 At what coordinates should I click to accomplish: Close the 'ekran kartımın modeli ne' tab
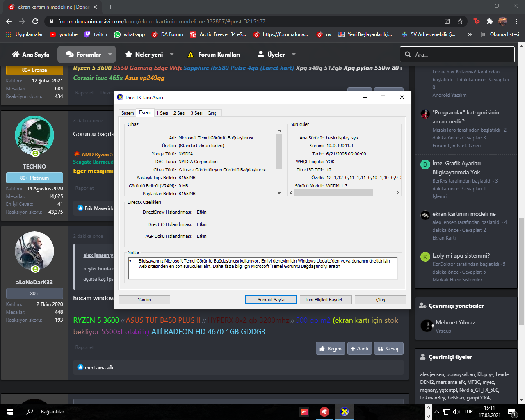[x=95, y=7]
